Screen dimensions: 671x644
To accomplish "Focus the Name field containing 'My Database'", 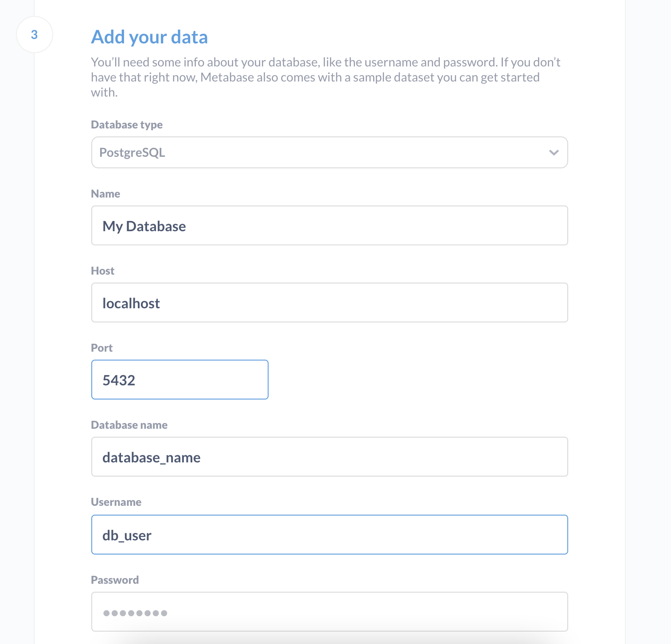I will click(x=329, y=225).
